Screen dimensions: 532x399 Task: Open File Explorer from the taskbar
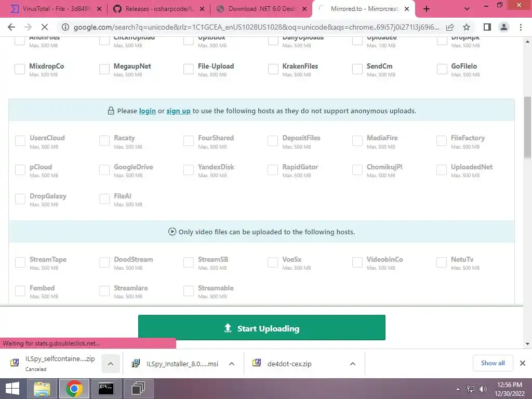(x=42, y=389)
